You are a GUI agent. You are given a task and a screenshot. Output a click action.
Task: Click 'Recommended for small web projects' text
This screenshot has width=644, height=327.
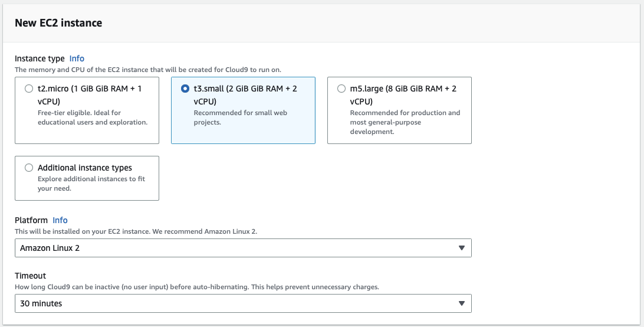[x=240, y=117]
